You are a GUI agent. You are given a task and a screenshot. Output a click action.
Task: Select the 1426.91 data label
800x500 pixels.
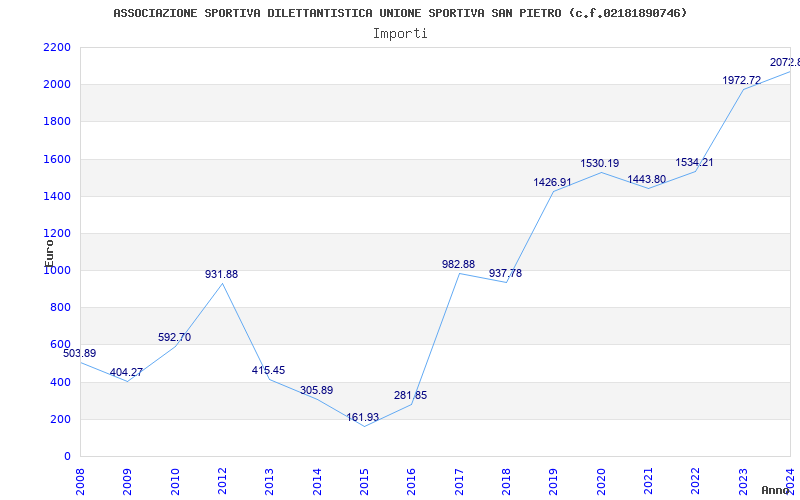pyautogui.click(x=553, y=182)
